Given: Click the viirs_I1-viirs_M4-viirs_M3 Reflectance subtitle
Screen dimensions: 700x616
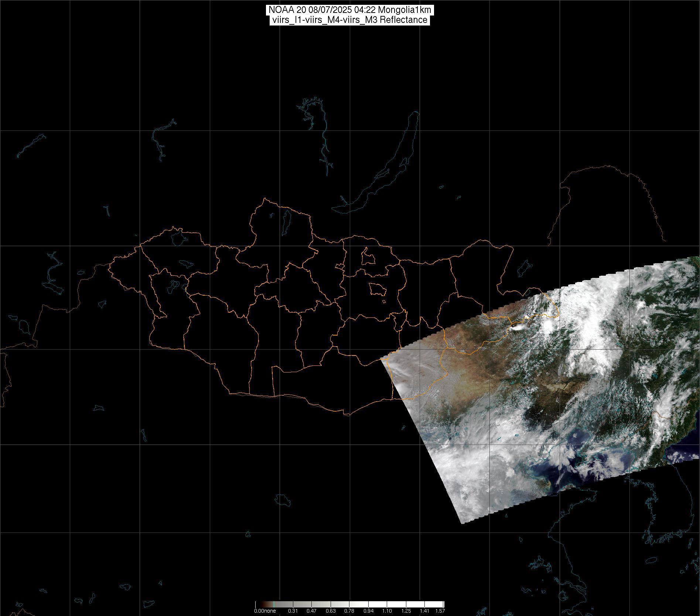Looking at the screenshot, I should [x=349, y=20].
